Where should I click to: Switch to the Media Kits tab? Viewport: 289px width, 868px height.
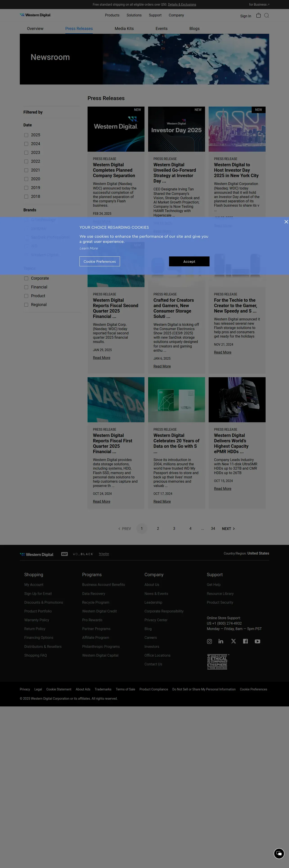coord(124,29)
